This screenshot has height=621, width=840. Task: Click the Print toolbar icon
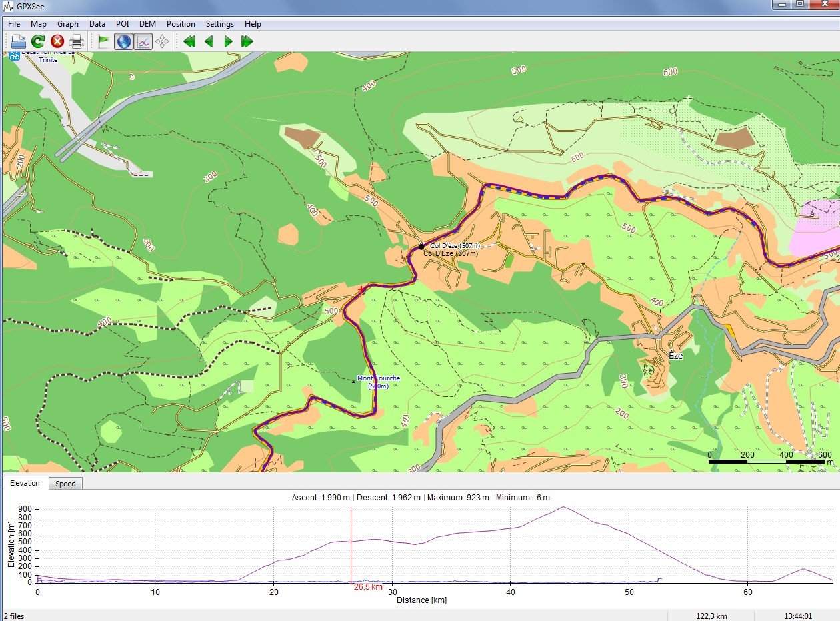(x=77, y=41)
